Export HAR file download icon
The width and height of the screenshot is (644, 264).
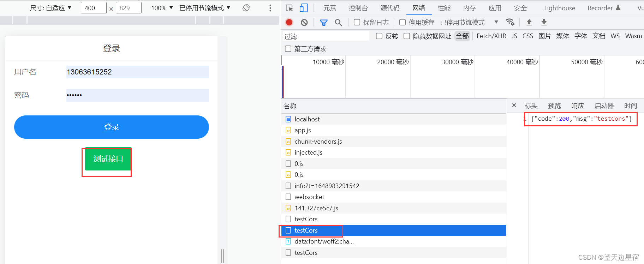[x=544, y=22]
